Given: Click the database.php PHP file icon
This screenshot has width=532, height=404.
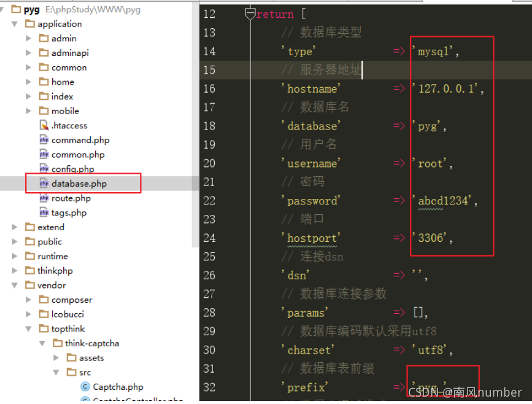Looking at the screenshot, I should click(44, 184).
